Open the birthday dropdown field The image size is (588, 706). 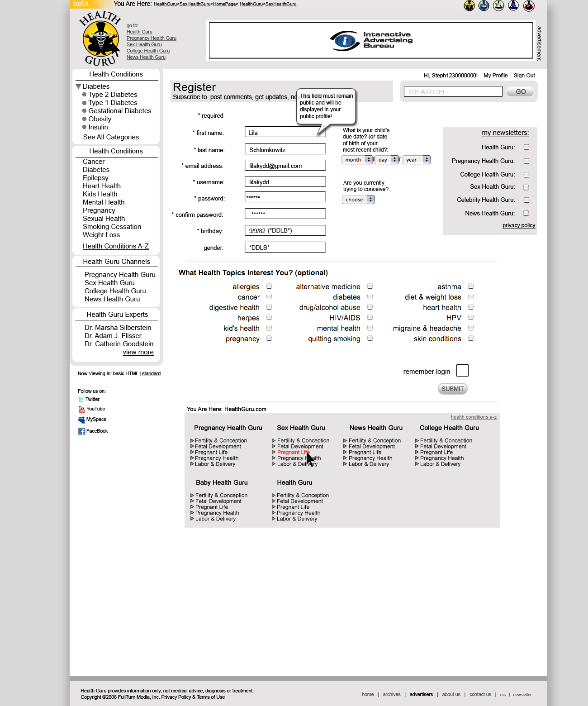[285, 230]
